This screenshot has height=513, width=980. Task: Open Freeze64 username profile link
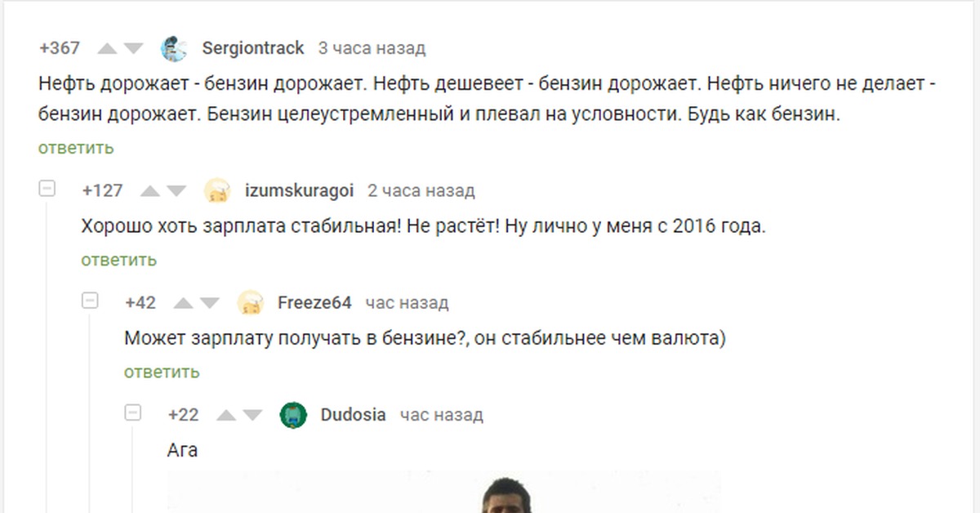point(314,303)
